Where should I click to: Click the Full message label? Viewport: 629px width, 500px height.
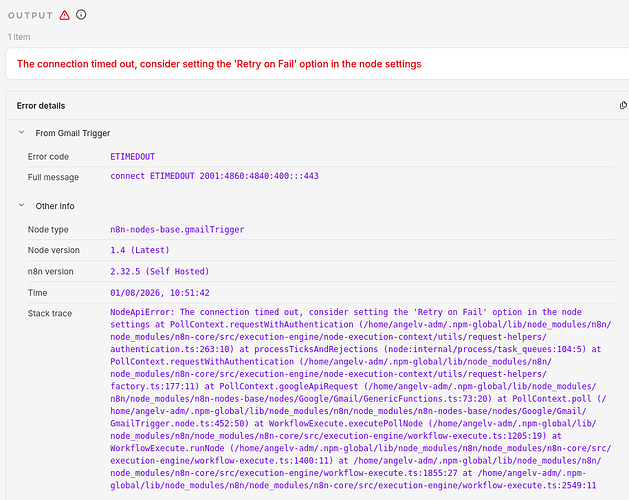[x=53, y=177]
